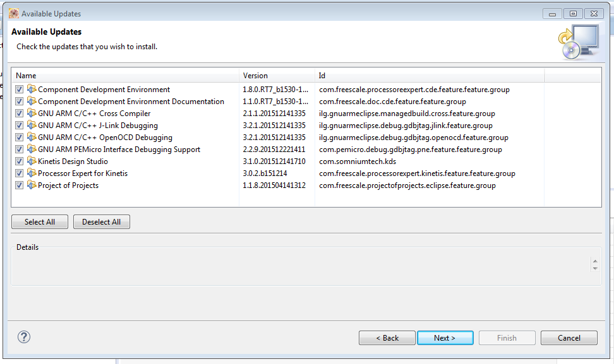Sort by the Id column header
Screen dimensions: 614x364
click(430, 76)
